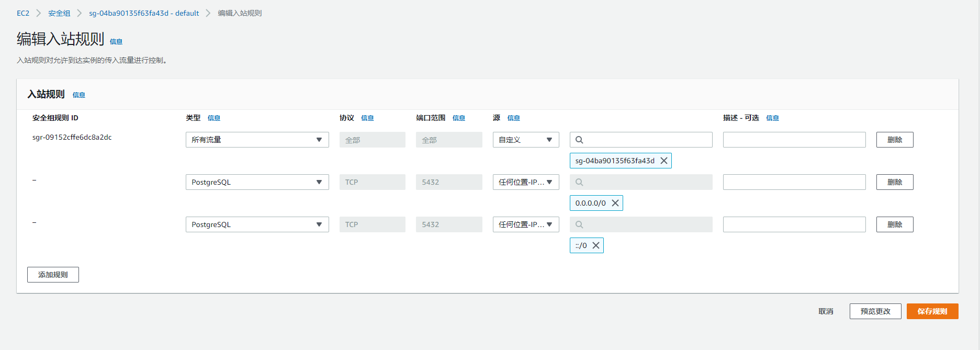Remove the ::/0 source tag

[596, 245]
